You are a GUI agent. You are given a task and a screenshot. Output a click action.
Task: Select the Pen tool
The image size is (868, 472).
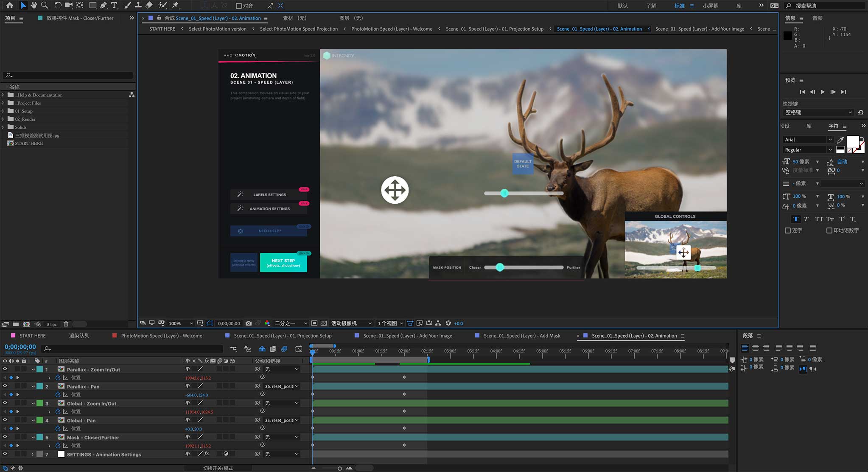104,6
